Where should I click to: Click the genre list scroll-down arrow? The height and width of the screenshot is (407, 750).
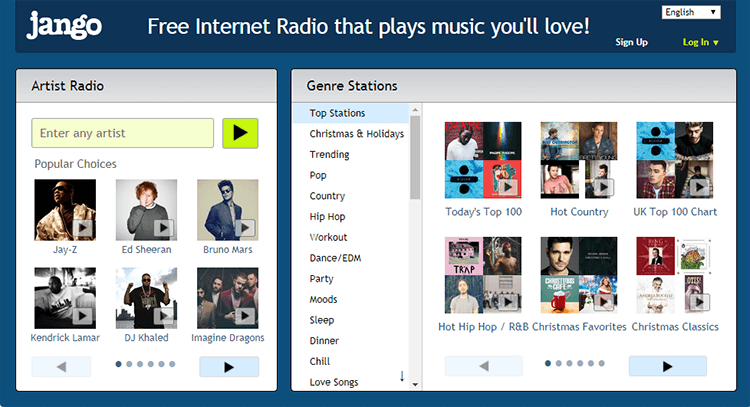click(x=415, y=384)
